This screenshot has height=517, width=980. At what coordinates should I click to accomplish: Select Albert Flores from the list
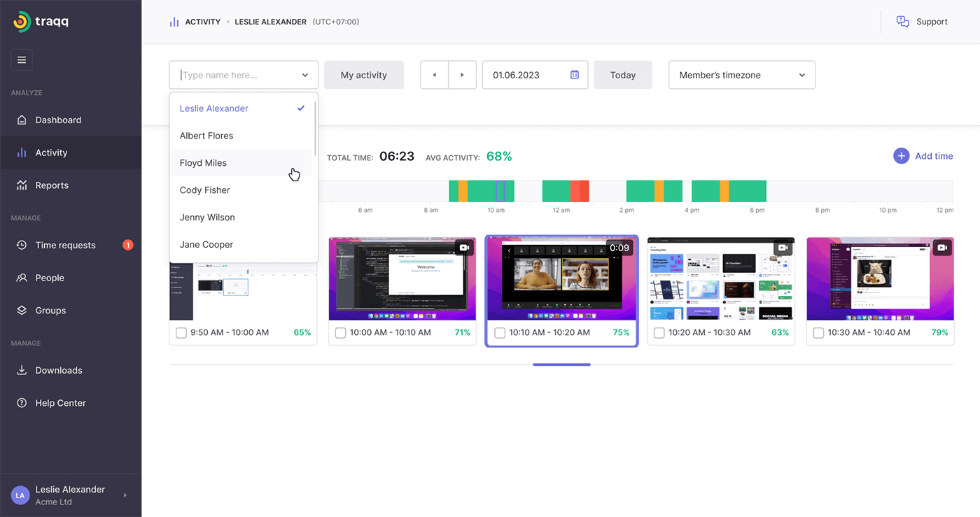point(242,136)
